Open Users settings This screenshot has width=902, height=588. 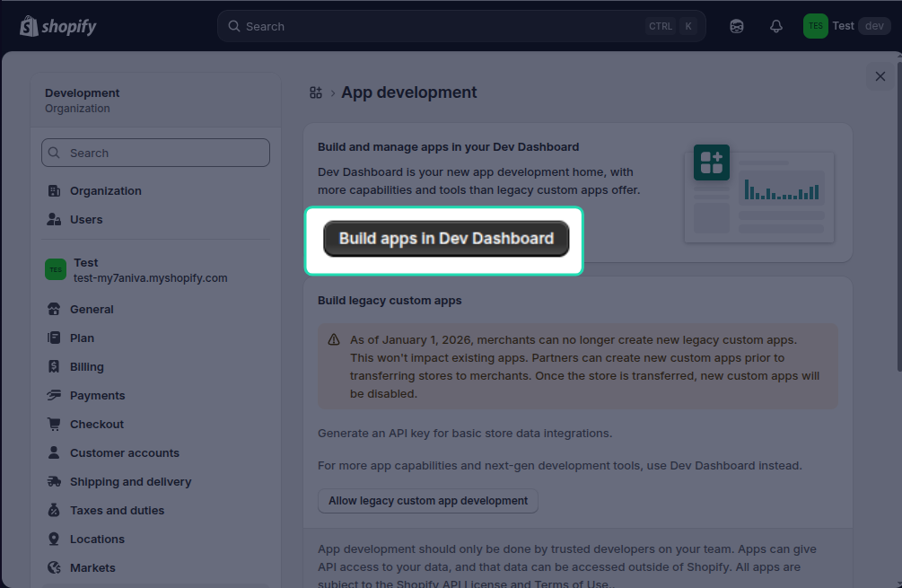[x=156, y=219]
